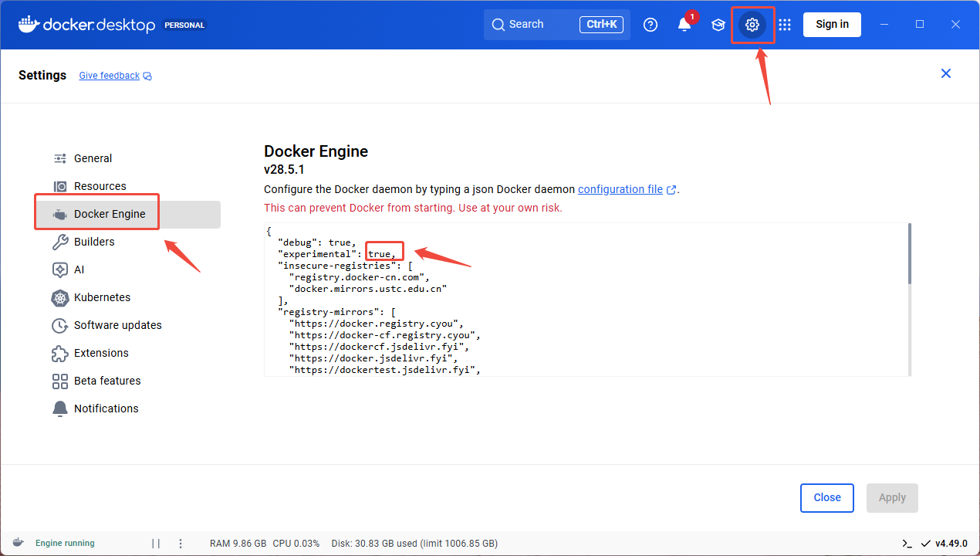Screen dimensions: 980x556
Task: Follow the Give feedback link
Action: pyautogui.click(x=110, y=76)
